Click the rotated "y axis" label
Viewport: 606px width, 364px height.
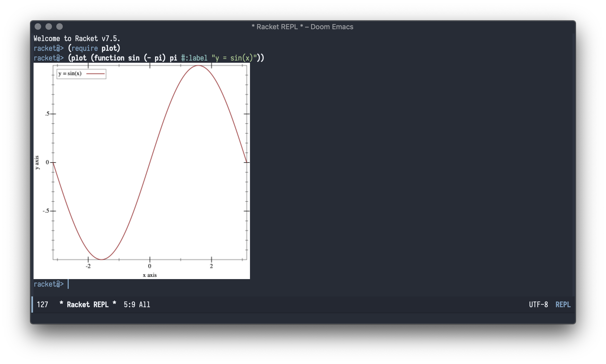click(37, 163)
